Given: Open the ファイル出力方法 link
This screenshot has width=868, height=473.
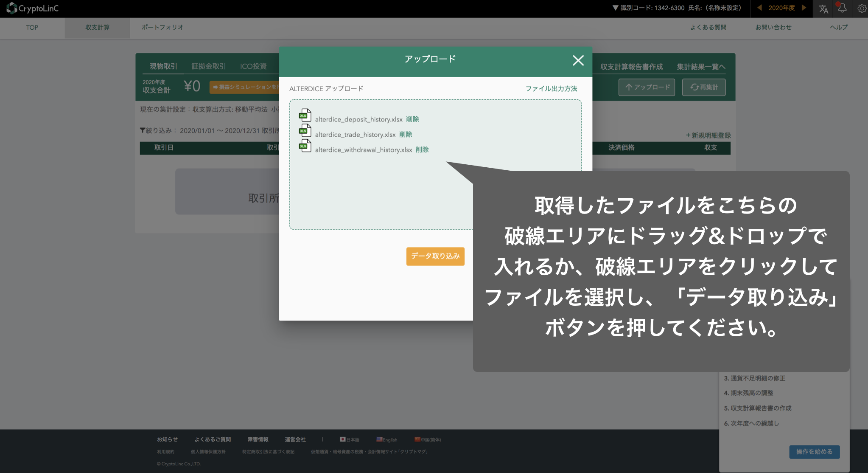Looking at the screenshot, I should click(551, 89).
